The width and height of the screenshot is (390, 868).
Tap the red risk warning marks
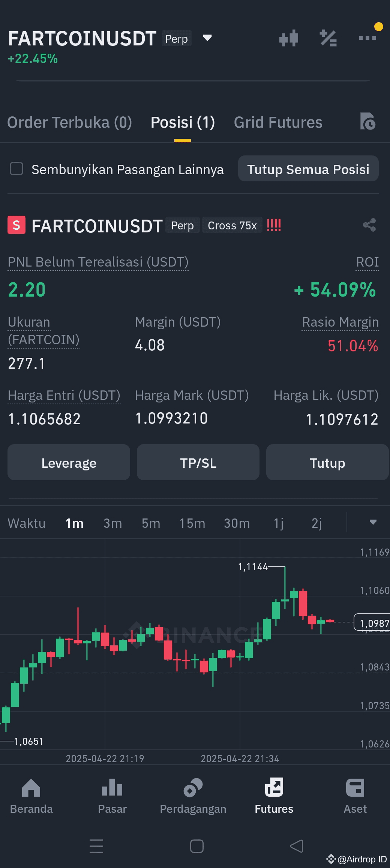274,225
